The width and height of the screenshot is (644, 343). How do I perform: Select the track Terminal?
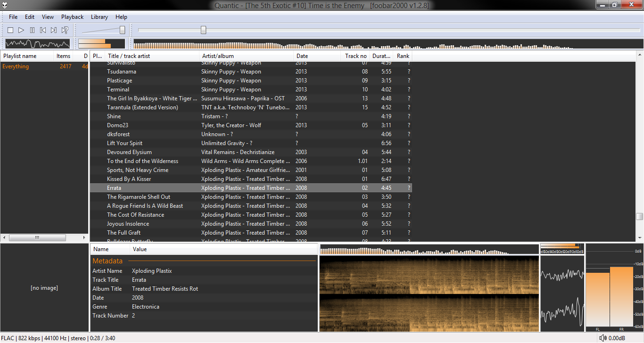pyautogui.click(x=251, y=90)
